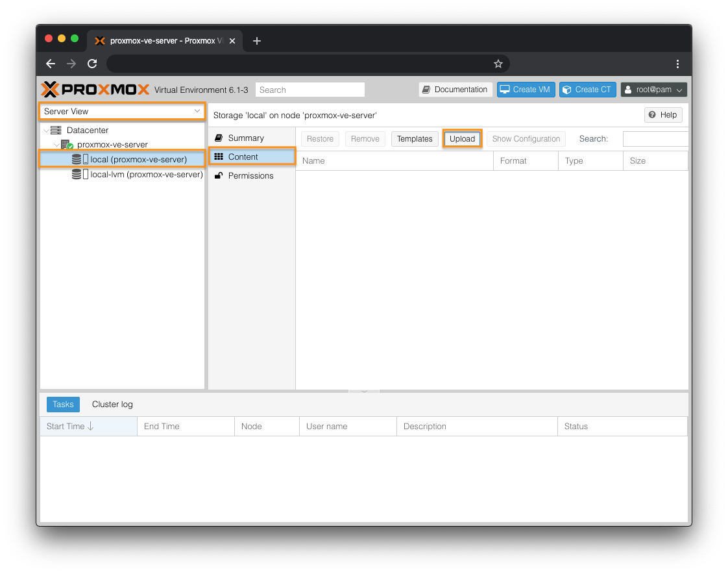Screen dimensions: 728x574
Task: Click in the top Search field
Action: (309, 90)
